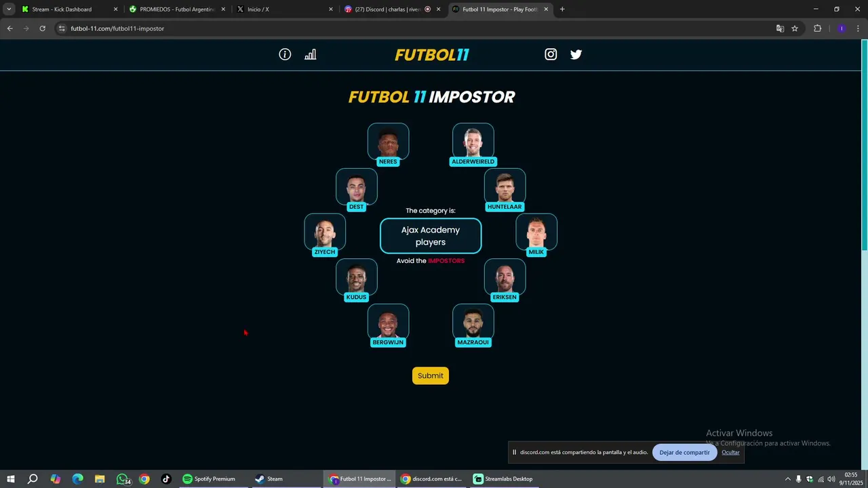
Task: Close the PROMIEDOS tab
Action: tap(223, 9)
